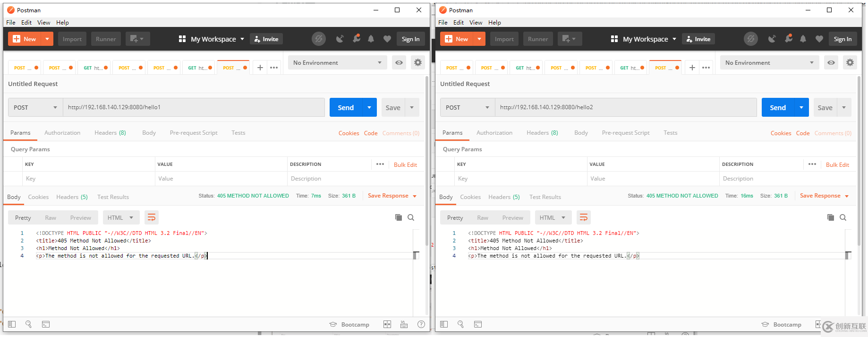Open tab options ellipsis in left window
Screen dimensions: 868x337
click(274, 68)
